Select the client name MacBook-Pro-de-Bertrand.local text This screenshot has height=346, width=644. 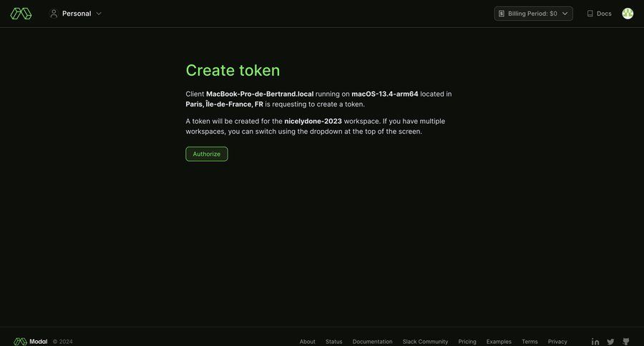tap(260, 94)
